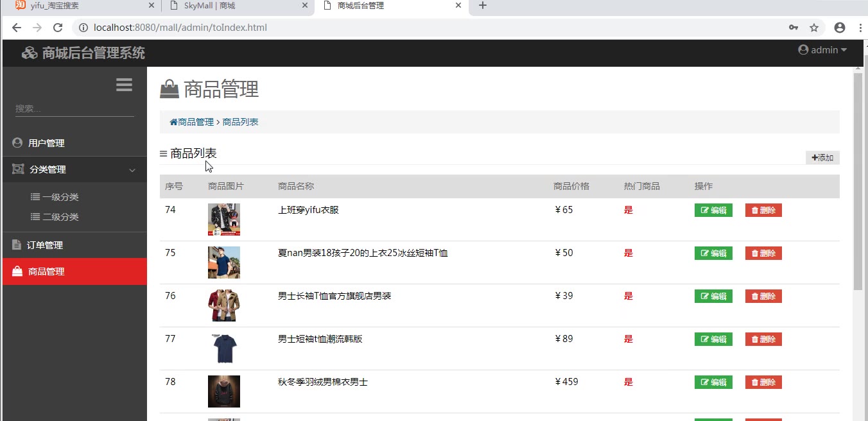Edit product 74 上班穿yifu衣服

713,210
